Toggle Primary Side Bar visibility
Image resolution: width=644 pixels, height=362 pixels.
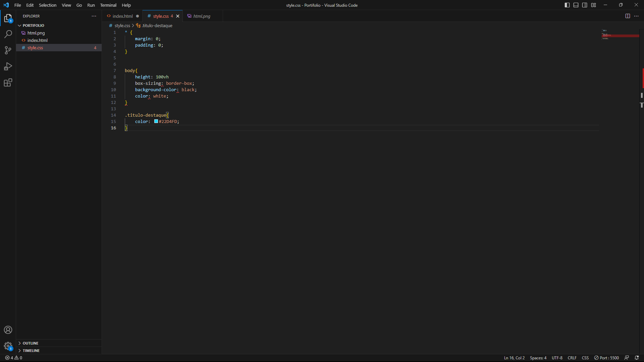[x=567, y=5]
